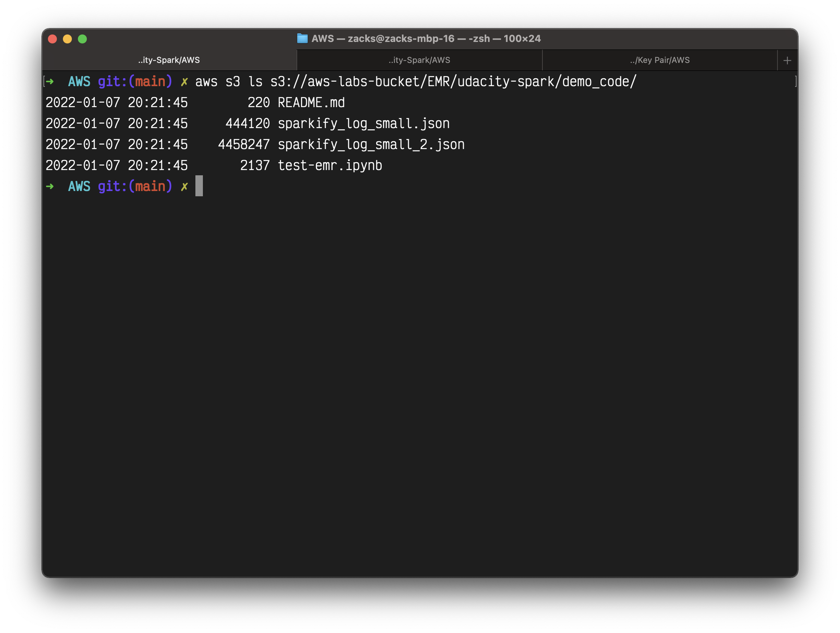
Task: Click the red close window button
Action: [52, 39]
